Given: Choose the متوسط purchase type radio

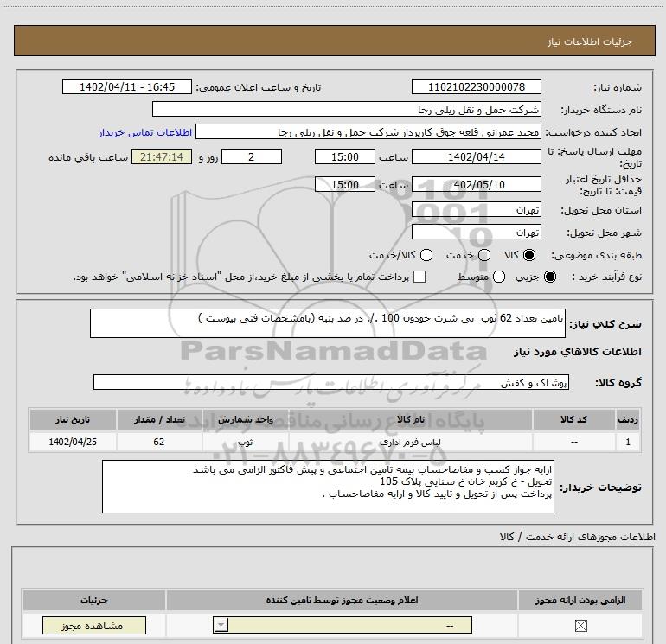Looking at the screenshot, I should (x=499, y=277).
